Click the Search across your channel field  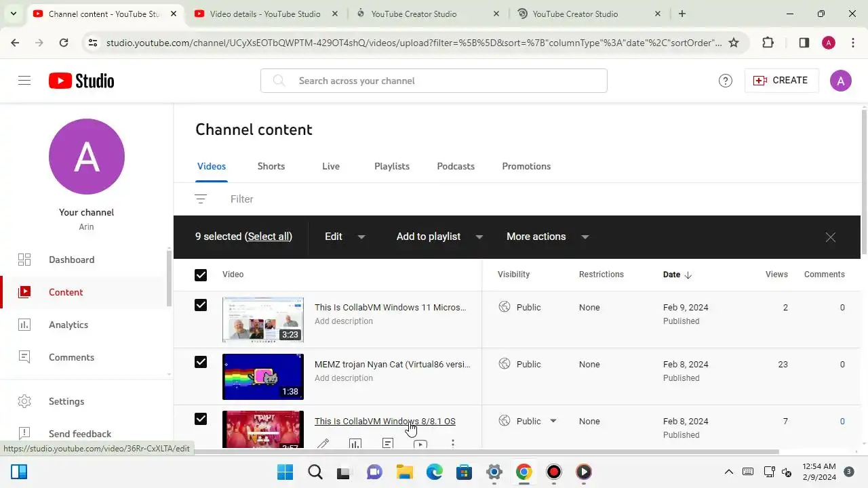[434, 81]
